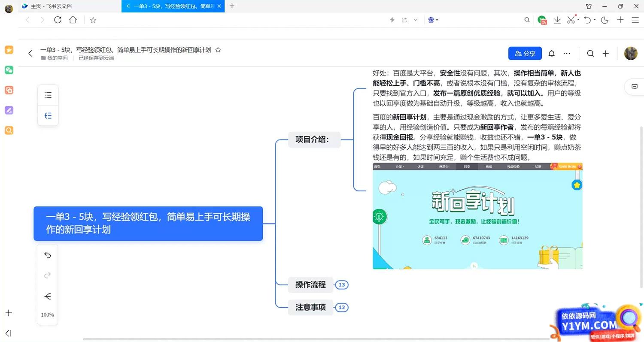Toggle night mode with moon icon
The image size is (644, 342).
(605, 20)
